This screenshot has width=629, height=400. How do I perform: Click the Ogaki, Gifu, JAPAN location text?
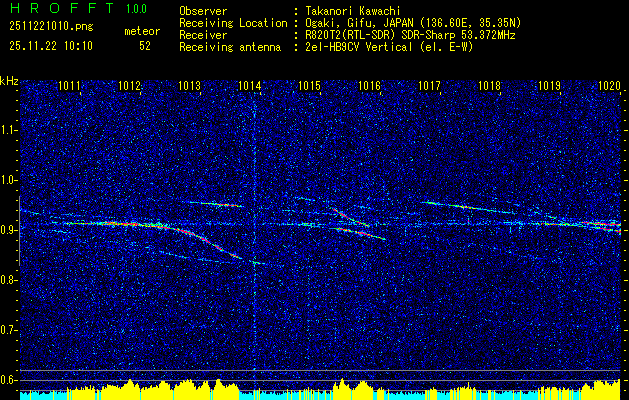pos(413,23)
